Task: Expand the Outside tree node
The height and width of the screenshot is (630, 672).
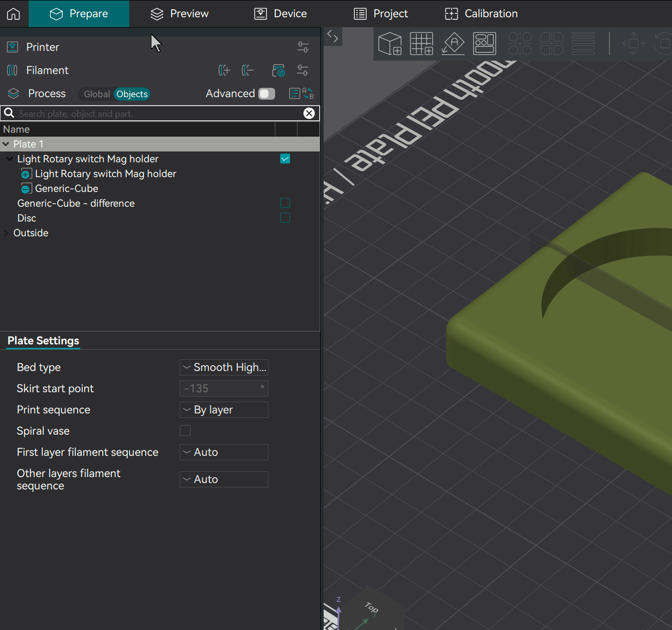Action: [6, 233]
